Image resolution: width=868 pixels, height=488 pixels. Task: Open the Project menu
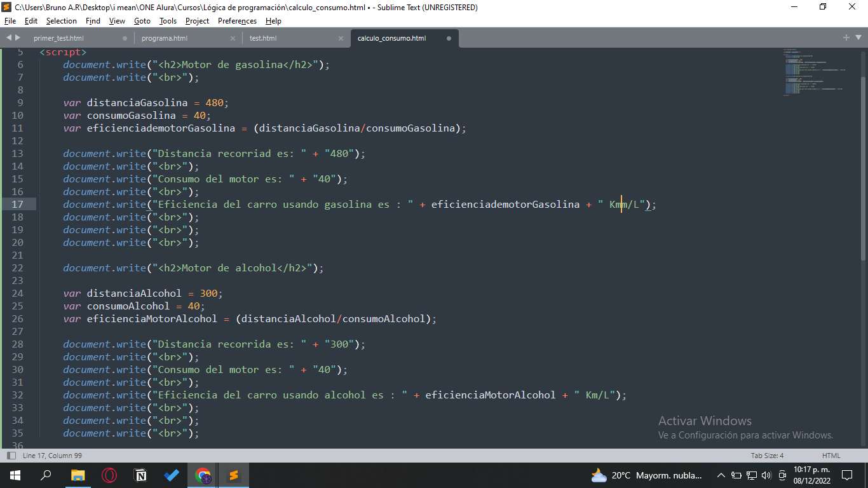pos(197,21)
